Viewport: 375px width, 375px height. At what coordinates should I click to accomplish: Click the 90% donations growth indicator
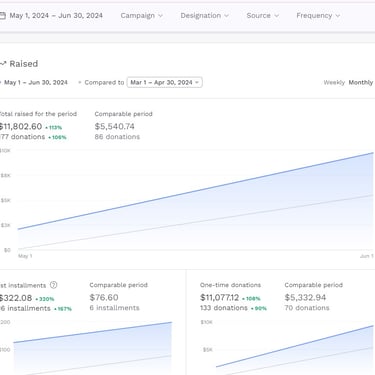[x=259, y=308]
